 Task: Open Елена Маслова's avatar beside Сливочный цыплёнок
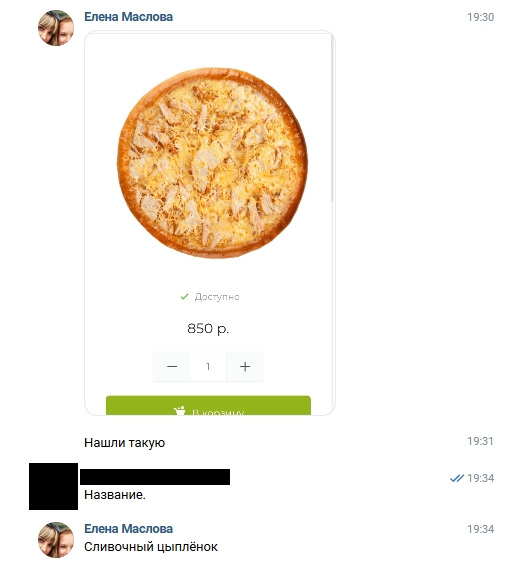tap(56, 540)
